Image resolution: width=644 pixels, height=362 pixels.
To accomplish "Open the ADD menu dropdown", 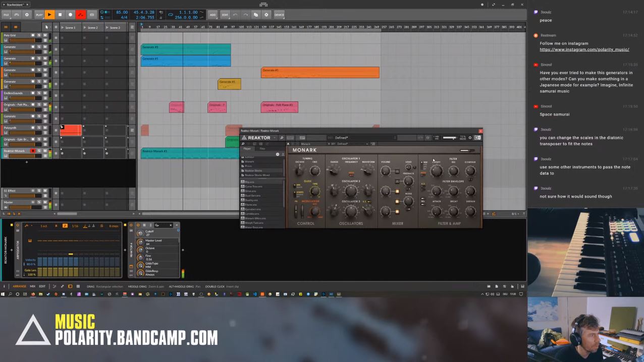I will pos(213,15).
